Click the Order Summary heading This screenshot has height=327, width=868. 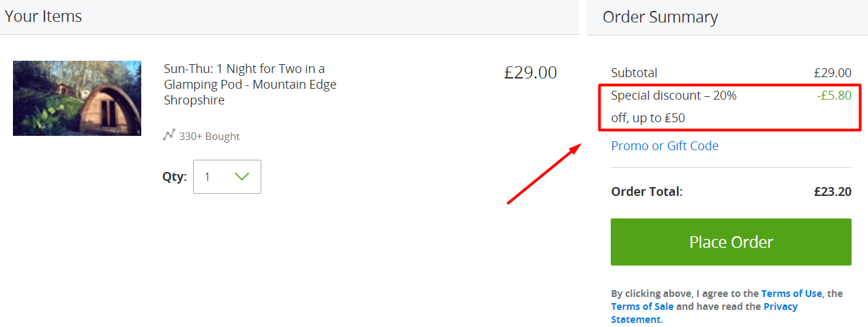pyautogui.click(x=660, y=17)
